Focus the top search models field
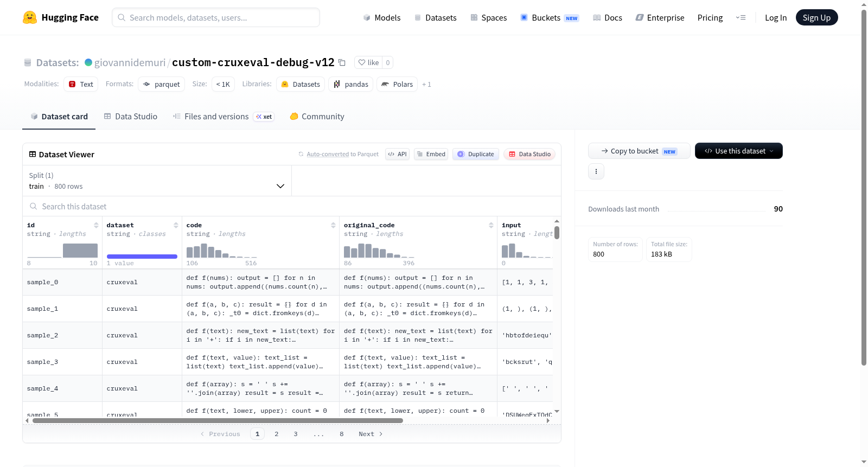 pyautogui.click(x=216, y=17)
